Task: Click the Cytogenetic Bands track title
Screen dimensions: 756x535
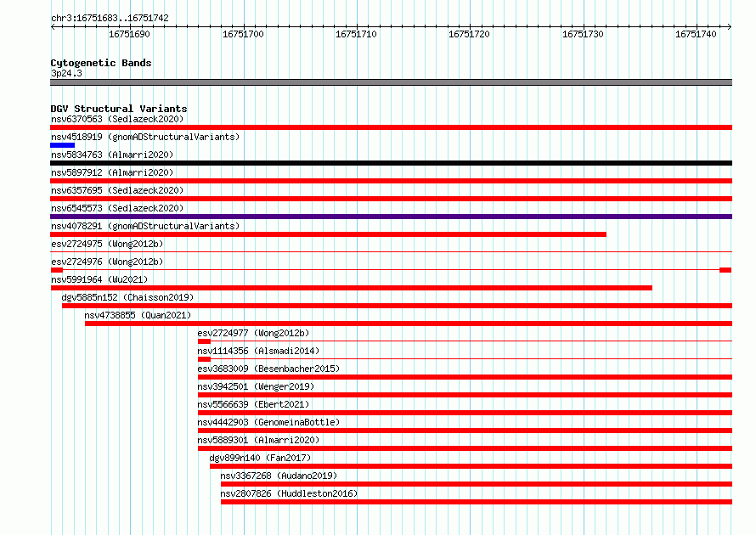Action: 101,63
